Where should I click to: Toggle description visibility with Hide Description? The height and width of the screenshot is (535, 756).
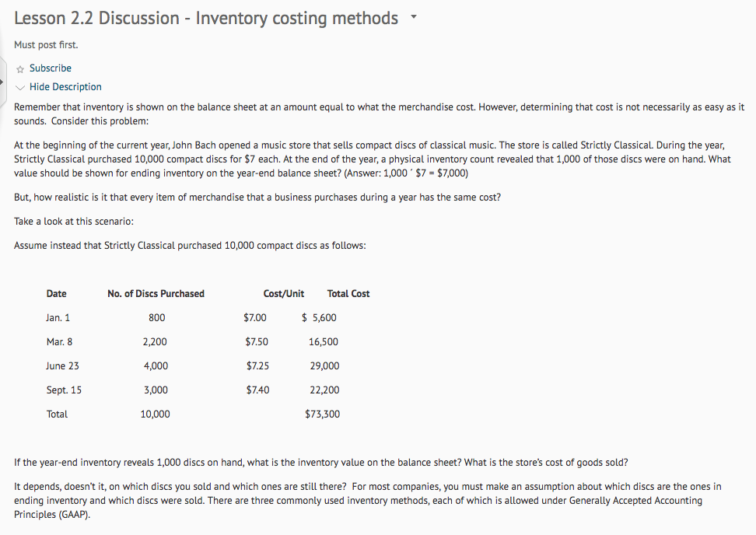click(66, 86)
